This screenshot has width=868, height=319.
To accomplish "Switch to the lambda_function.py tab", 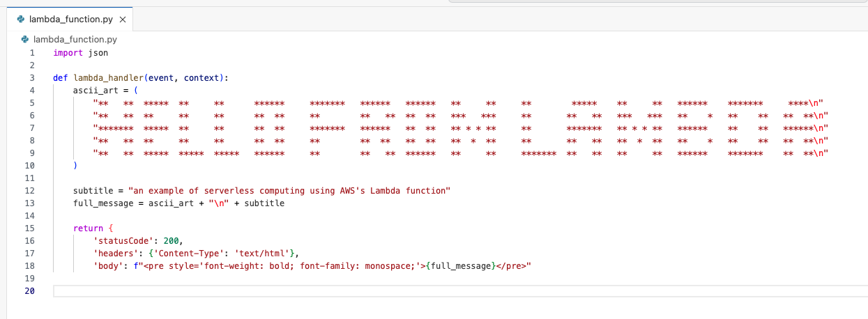I will coord(70,20).
